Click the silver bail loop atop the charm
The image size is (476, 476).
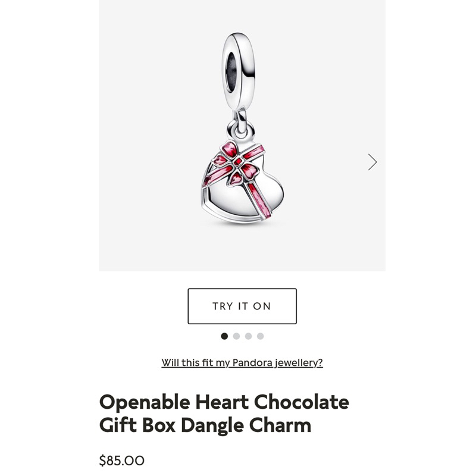[239, 71]
